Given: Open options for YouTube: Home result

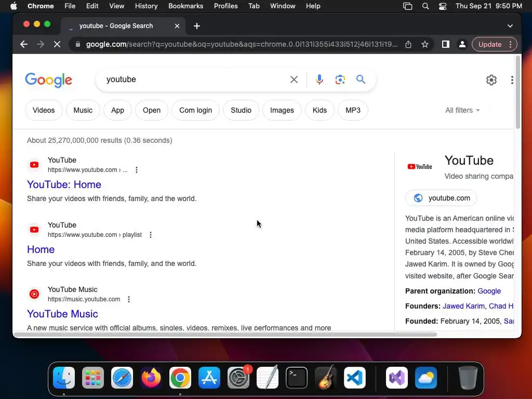Looking at the screenshot, I should pos(137,170).
